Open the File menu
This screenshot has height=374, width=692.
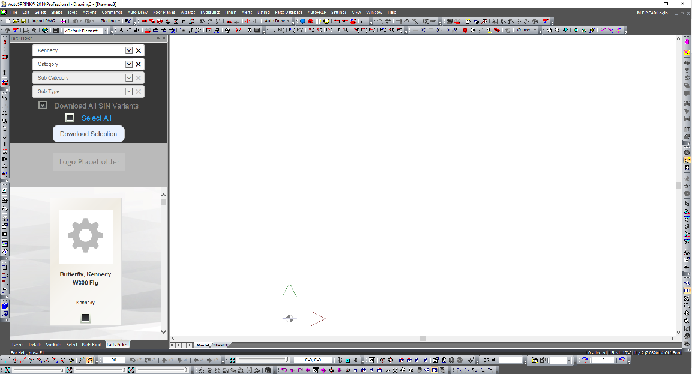[x=15, y=12]
